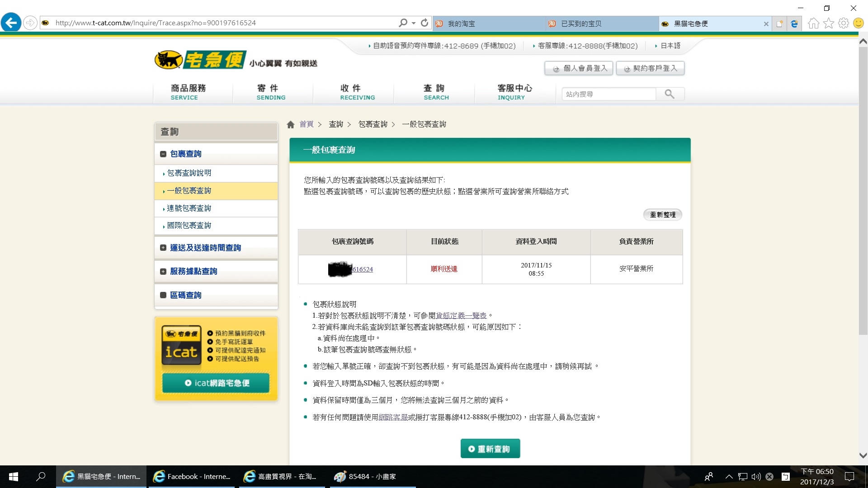Open the Windows Start menu
The width and height of the screenshot is (868, 488).
pos(14,477)
